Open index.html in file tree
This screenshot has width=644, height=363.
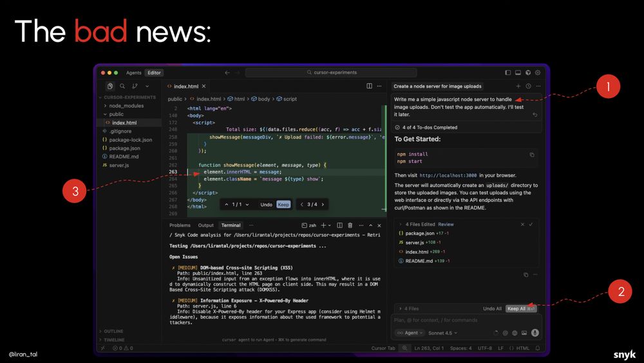[x=124, y=123]
